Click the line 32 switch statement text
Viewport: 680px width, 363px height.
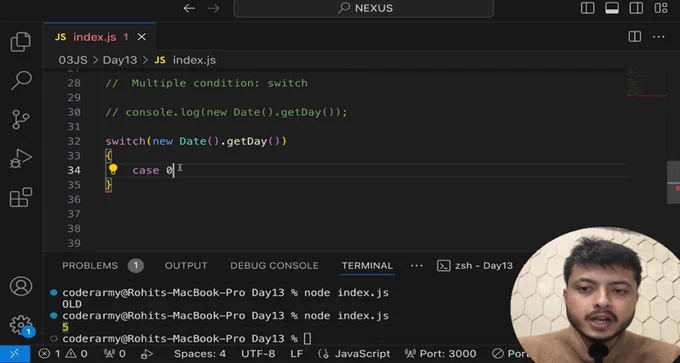click(196, 141)
